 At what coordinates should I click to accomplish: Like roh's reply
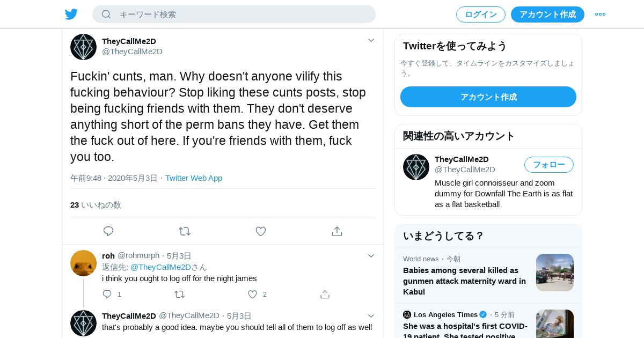[252, 294]
